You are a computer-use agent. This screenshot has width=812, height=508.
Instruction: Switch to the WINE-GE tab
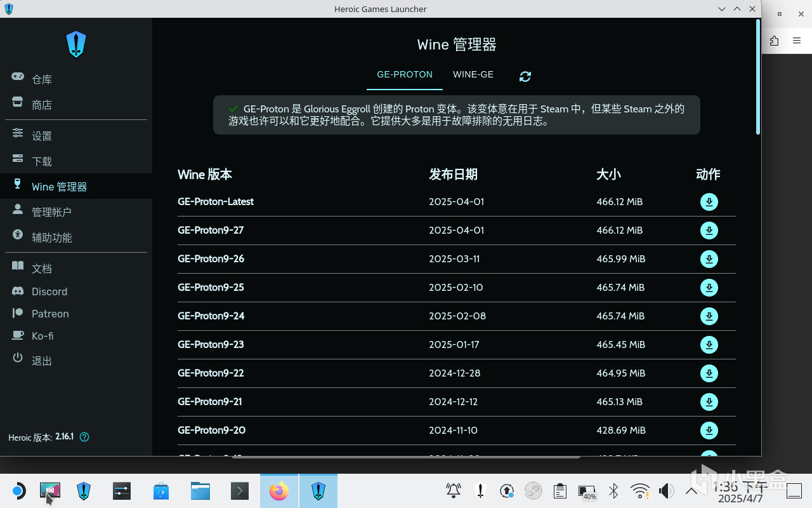click(x=473, y=75)
